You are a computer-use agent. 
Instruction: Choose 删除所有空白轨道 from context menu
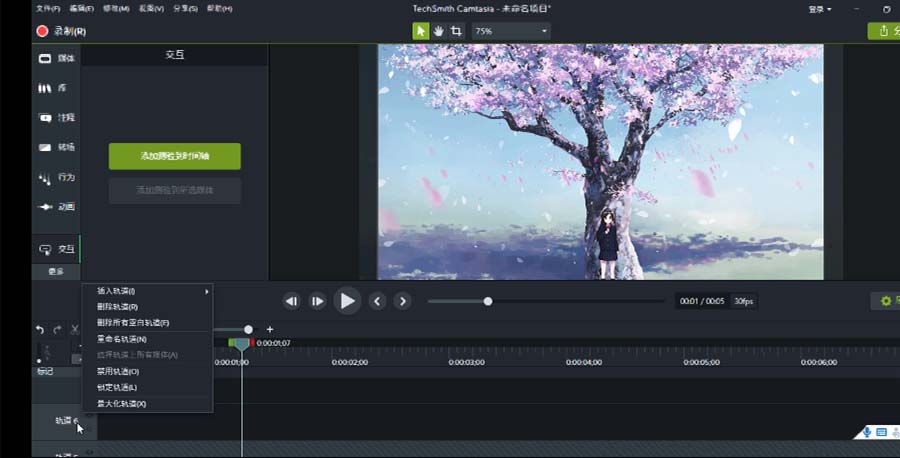pyautogui.click(x=148, y=323)
